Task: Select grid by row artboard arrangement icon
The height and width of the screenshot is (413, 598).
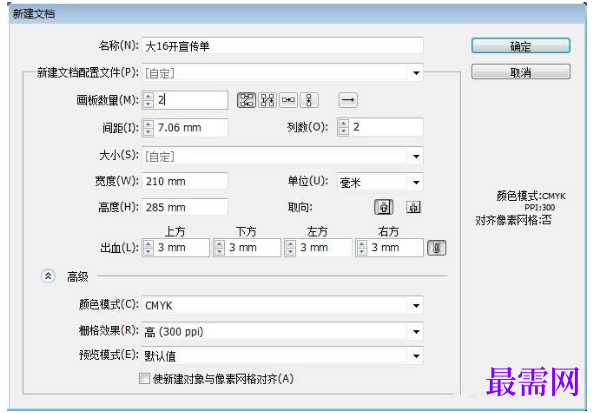Action: coord(246,100)
